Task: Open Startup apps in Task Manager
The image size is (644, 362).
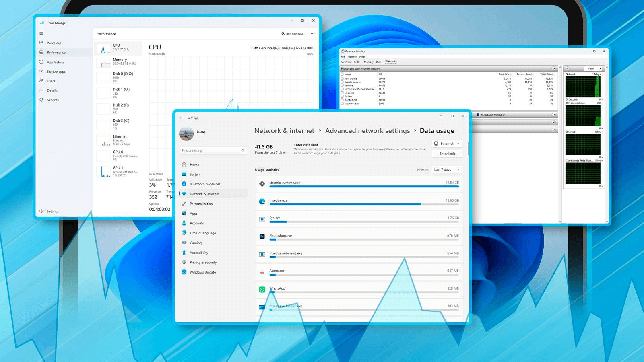Action: click(x=56, y=71)
